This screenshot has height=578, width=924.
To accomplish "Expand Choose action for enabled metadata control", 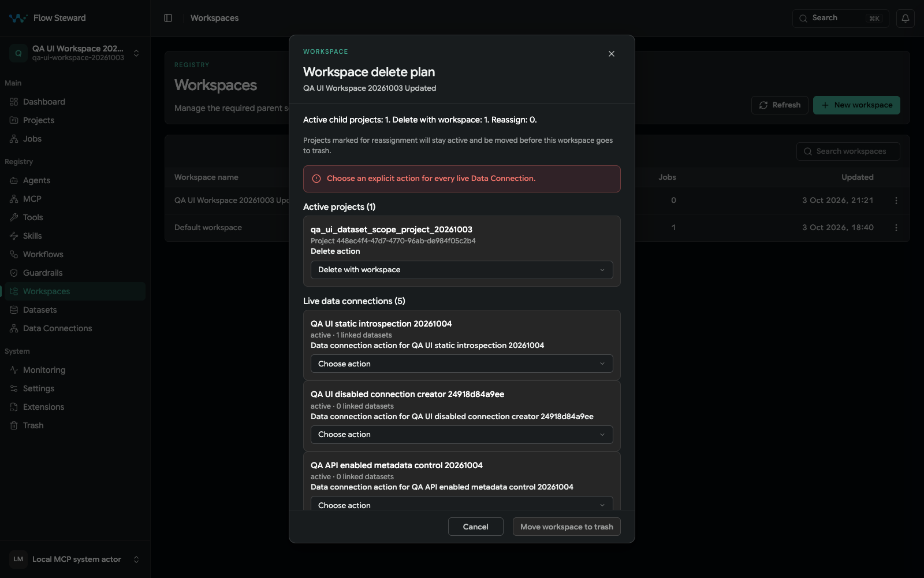I will [462, 503].
